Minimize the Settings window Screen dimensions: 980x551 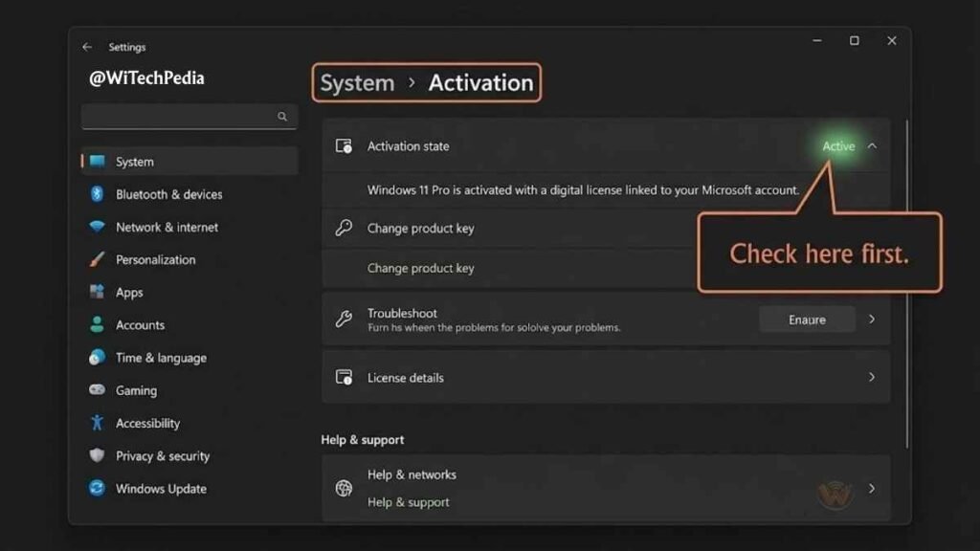coord(817,40)
